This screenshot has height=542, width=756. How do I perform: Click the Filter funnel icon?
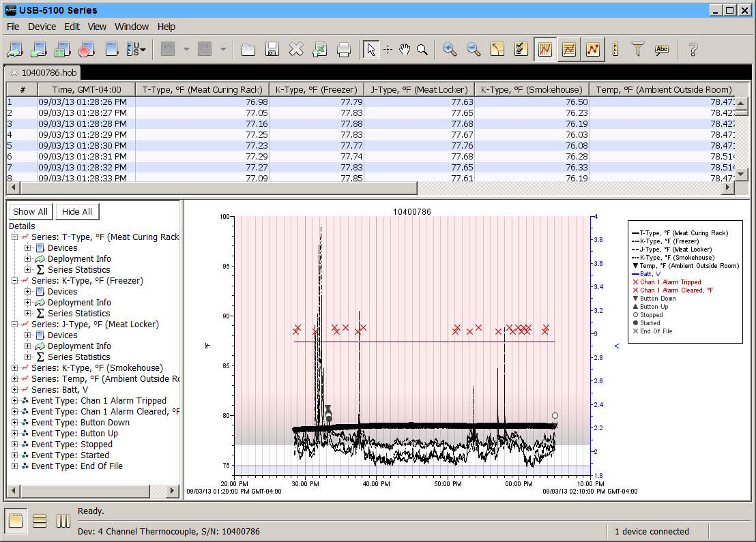pyautogui.click(x=638, y=49)
